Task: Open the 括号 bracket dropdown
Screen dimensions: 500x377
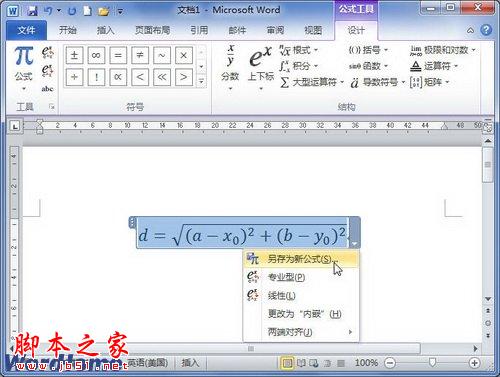Action: point(368,50)
